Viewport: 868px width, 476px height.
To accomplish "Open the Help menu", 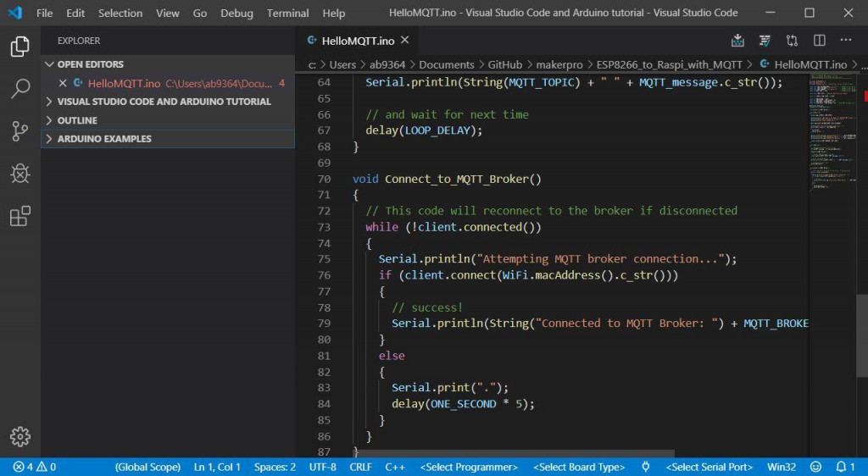I will pos(334,13).
